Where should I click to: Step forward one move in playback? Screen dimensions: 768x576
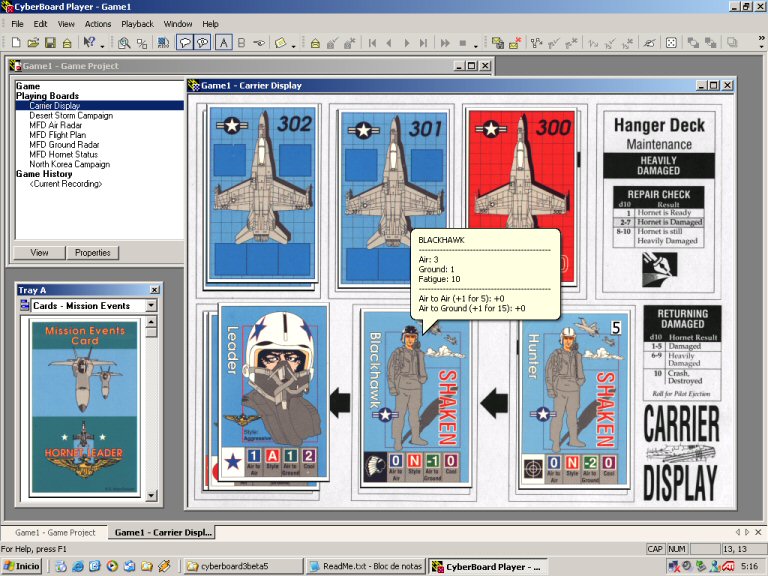click(407, 43)
